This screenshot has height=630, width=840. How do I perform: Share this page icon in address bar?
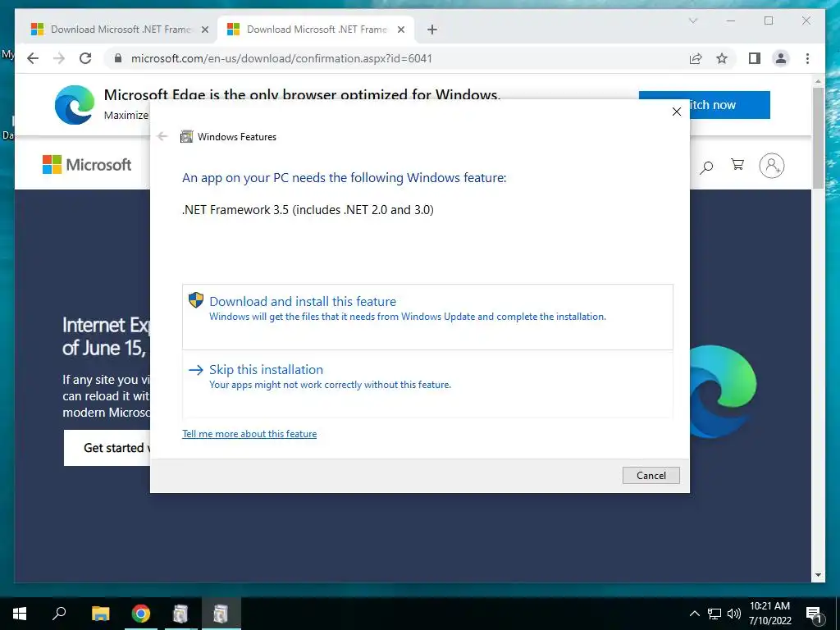point(696,58)
